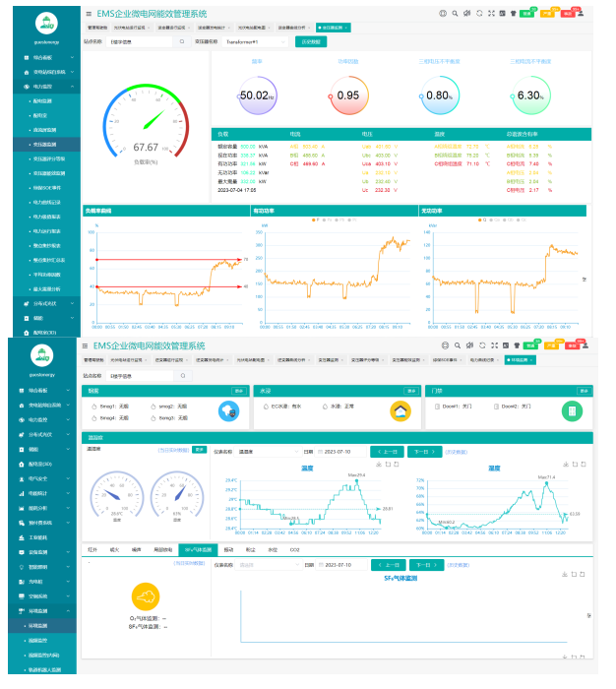
Task: Open the Transformer#1 dropdown
Action: pos(256,42)
